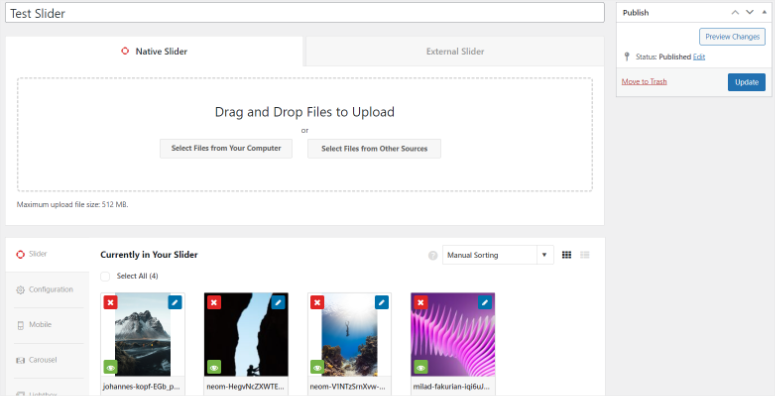Image resolution: width=775 pixels, height=396 pixels.
Task: Click the Drag and Drop Files to Upload heading
Action: pyautogui.click(x=304, y=112)
